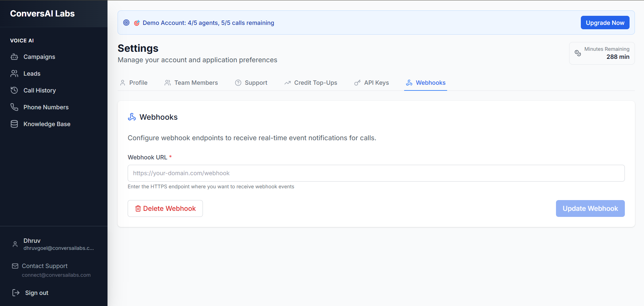Click the coins icon in Minutes Remaining card
This screenshot has height=306, width=644.
pos(578,53)
